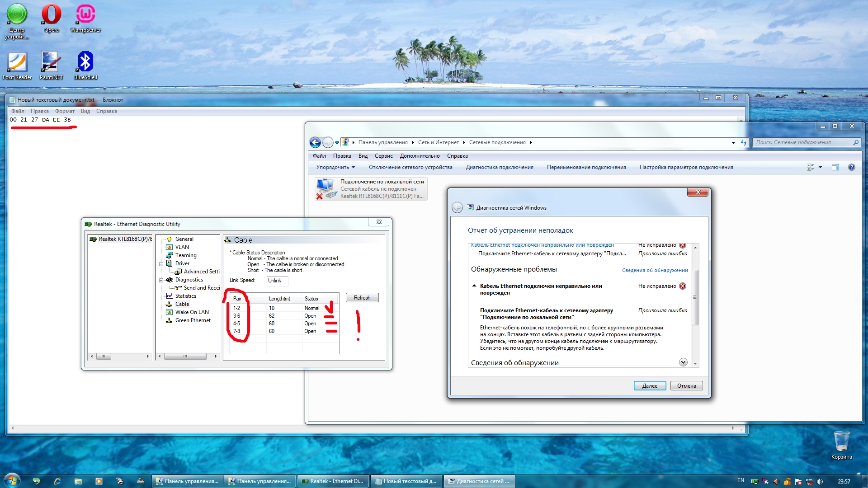Open the Foxit Reader desktop icon
Image resolution: width=868 pixels, height=488 pixels.
[17, 66]
